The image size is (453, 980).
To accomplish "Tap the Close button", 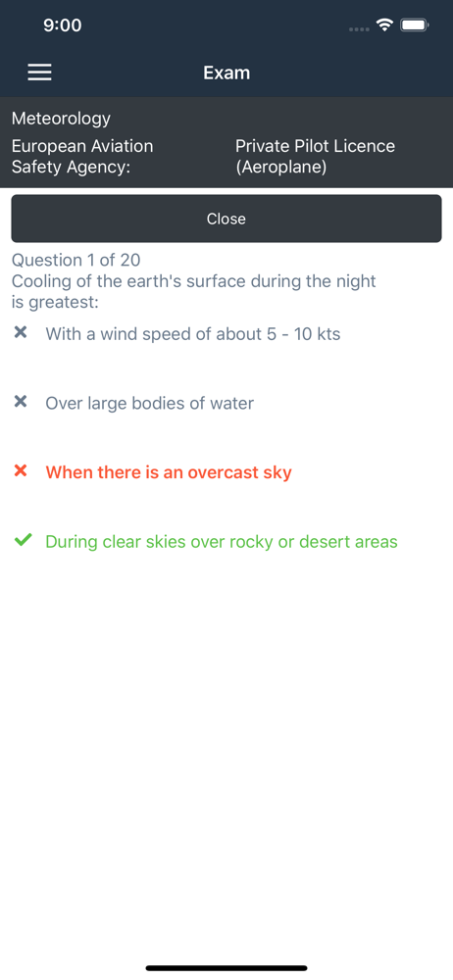I will tap(226, 219).
